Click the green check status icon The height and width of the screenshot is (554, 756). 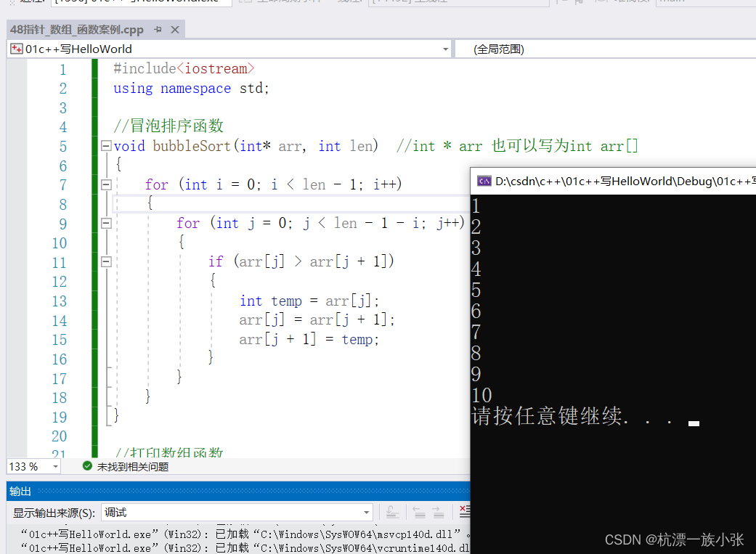(x=87, y=465)
